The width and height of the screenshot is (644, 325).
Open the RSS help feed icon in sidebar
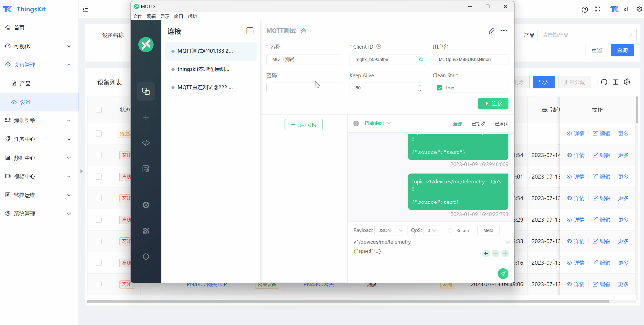[146, 231]
